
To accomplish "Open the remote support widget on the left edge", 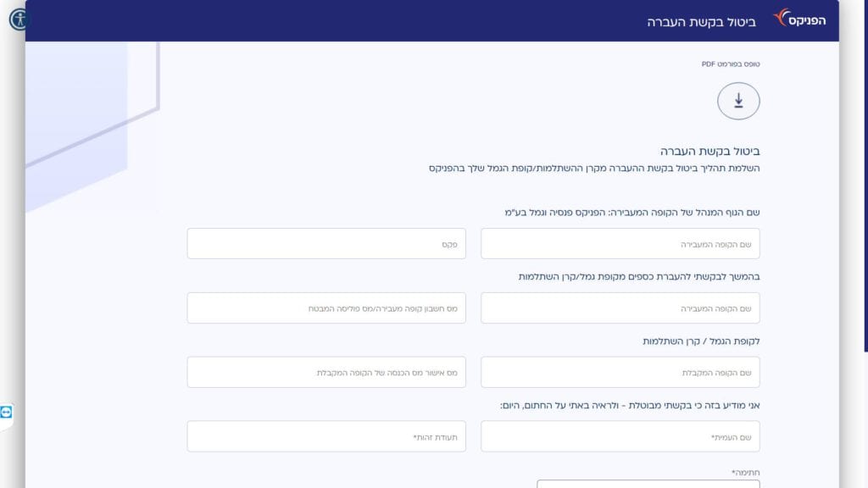I will [7, 412].
